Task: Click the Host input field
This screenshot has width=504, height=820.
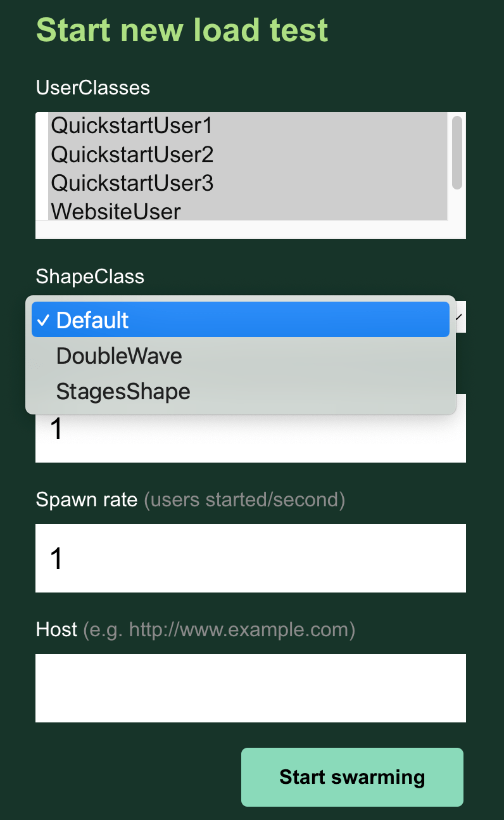Action: pyautogui.click(x=251, y=688)
